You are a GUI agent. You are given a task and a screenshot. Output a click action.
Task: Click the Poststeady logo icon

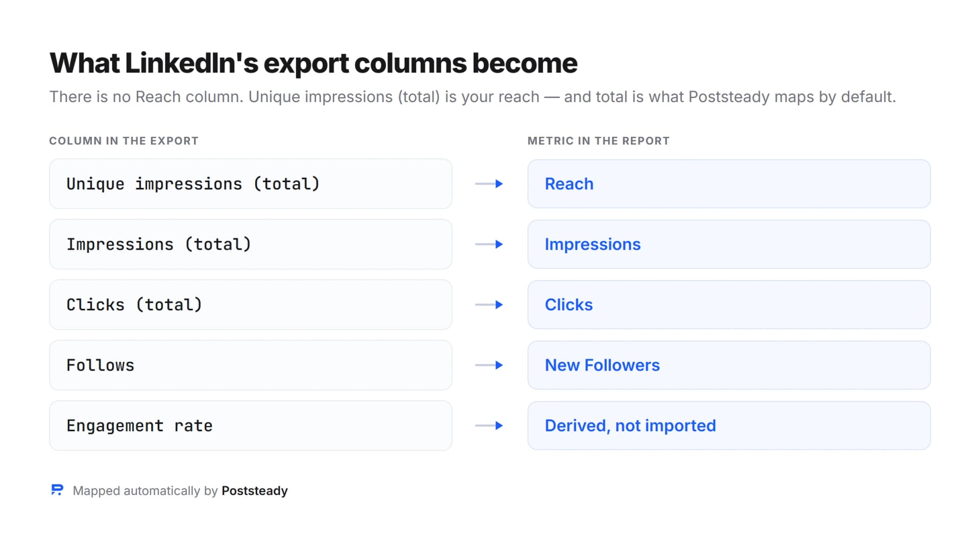57,490
